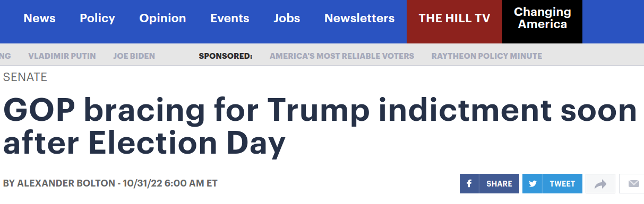The image size is (644, 204).
Task: Click the Facebook share icon
Action: [x=469, y=183]
